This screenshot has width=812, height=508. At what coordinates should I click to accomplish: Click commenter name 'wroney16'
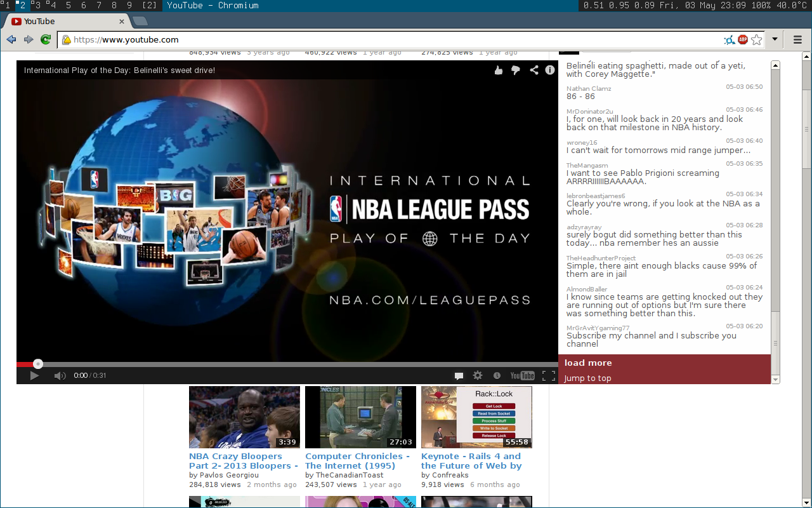(x=582, y=143)
